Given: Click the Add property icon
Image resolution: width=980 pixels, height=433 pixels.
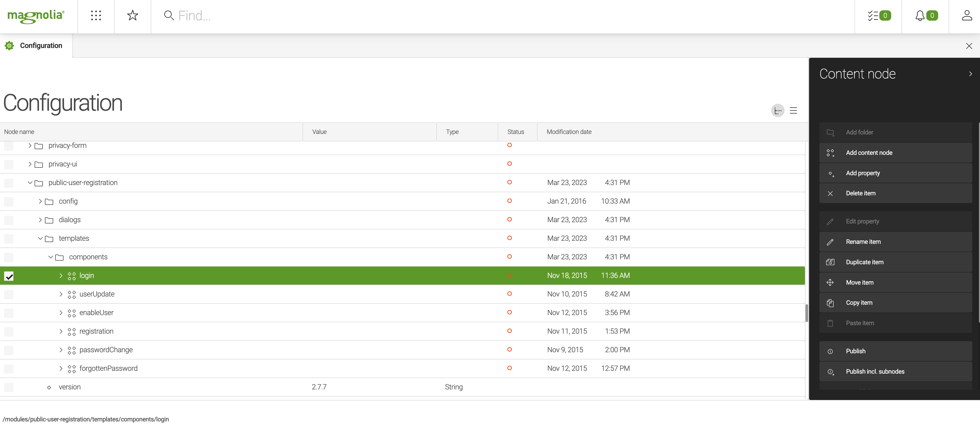Looking at the screenshot, I should [831, 172].
